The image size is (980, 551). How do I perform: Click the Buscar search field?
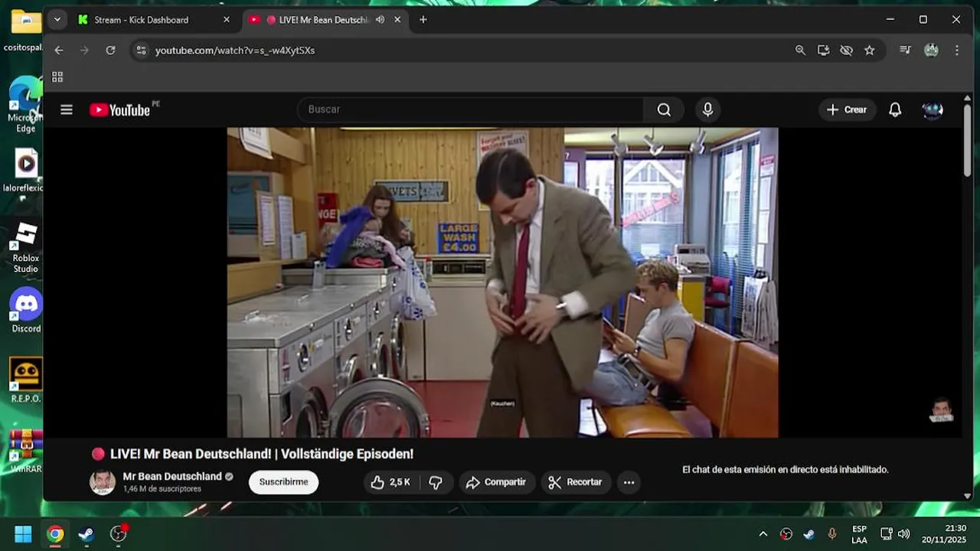tap(470, 109)
